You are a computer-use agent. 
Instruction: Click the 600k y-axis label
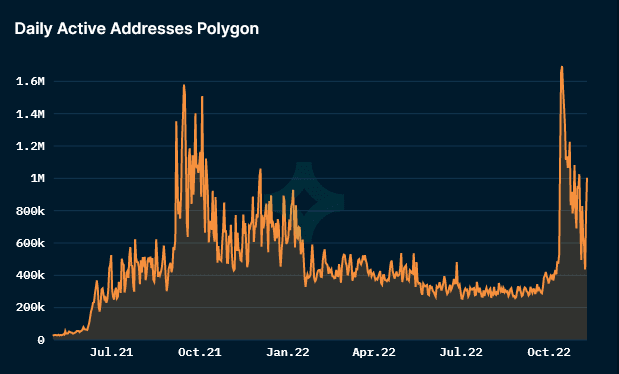30,243
